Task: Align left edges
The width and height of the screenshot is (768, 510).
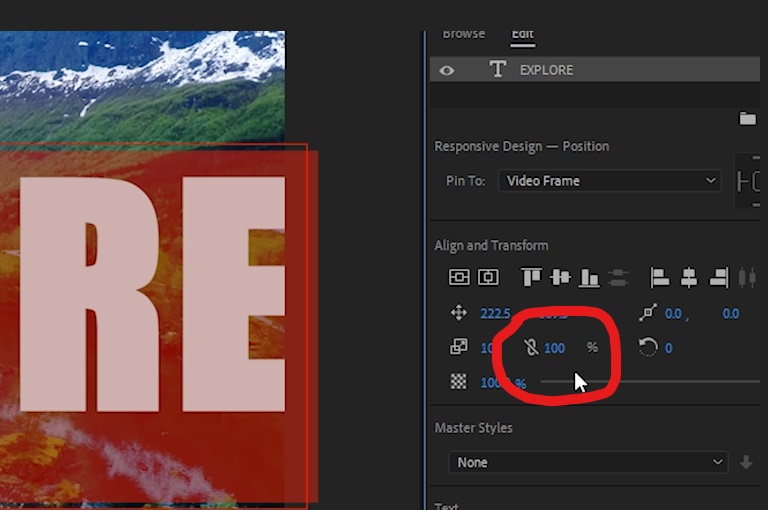Action: [x=659, y=277]
